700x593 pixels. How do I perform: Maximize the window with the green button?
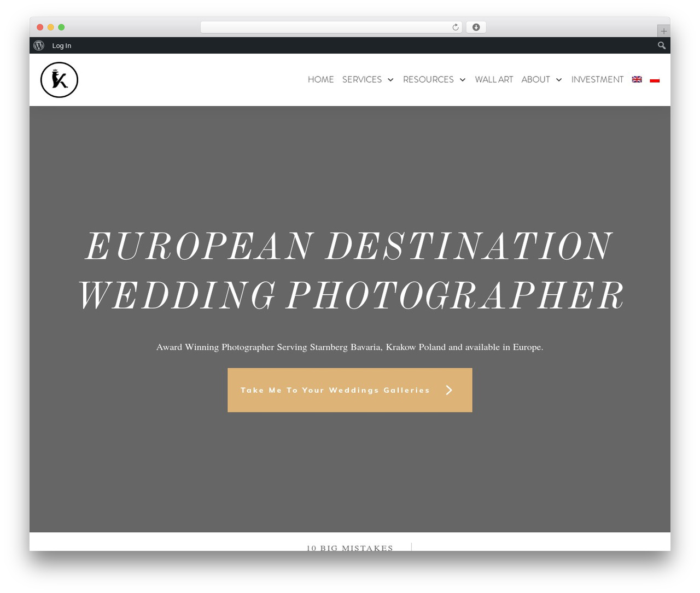coord(61,27)
